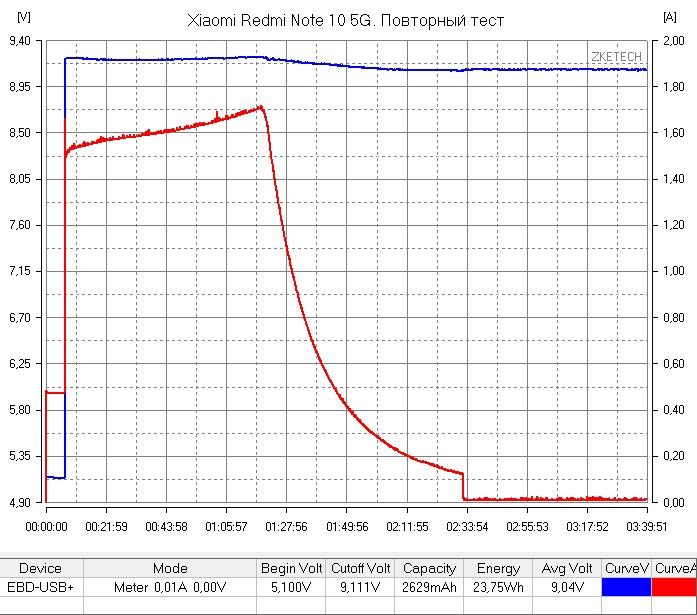This screenshot has height=615, width=697.
Task: Select the Mode column header
Action: (169, 568)
